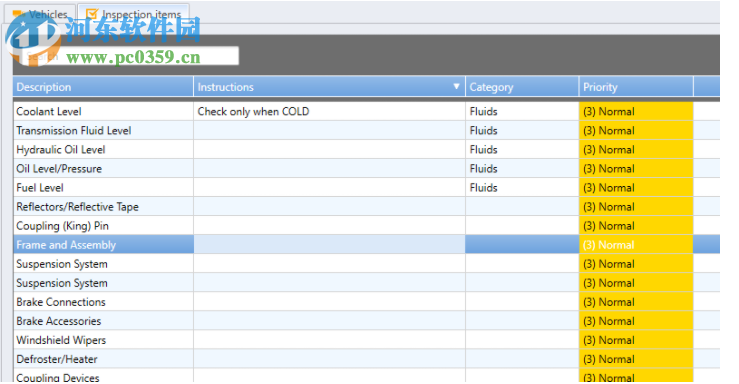The height and width of the screenshot is (384, 739).
Task: Click the Fluids category of Coolant Level
Action: [x=522, y=112]
